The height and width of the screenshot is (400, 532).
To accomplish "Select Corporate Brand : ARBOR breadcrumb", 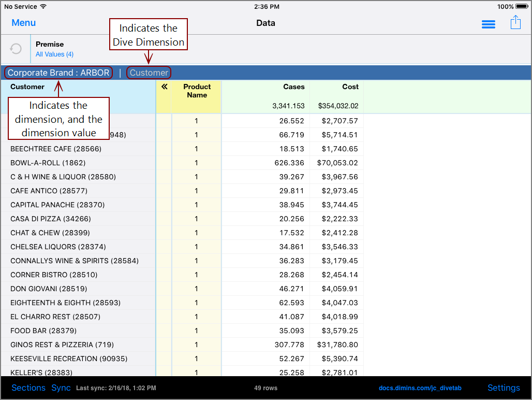I will tap(58, 73).
